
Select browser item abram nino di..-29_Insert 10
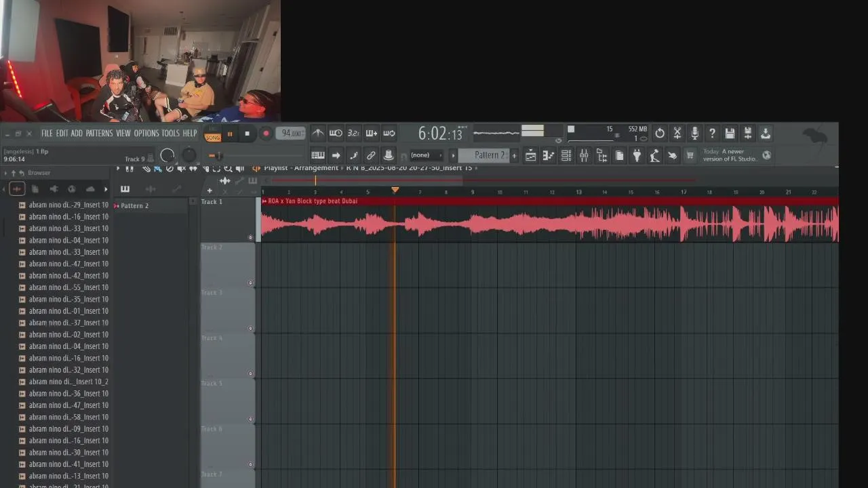coord(63,205)
